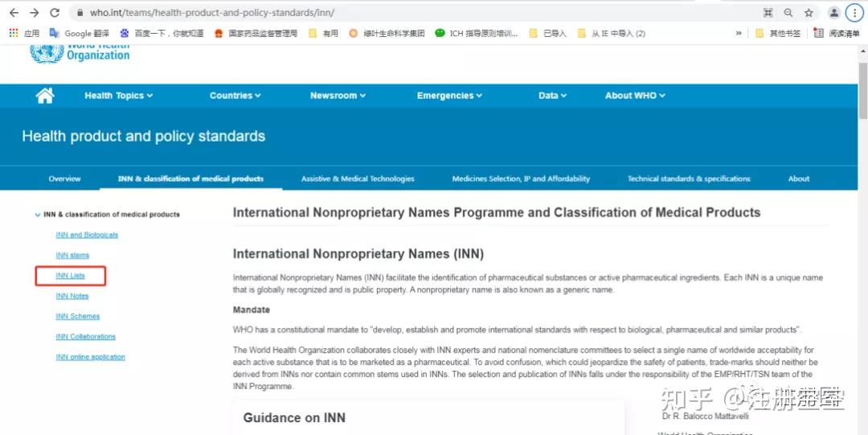Open QR code icon in address bar
Screen dimensions: 868x435
point(768,13)
